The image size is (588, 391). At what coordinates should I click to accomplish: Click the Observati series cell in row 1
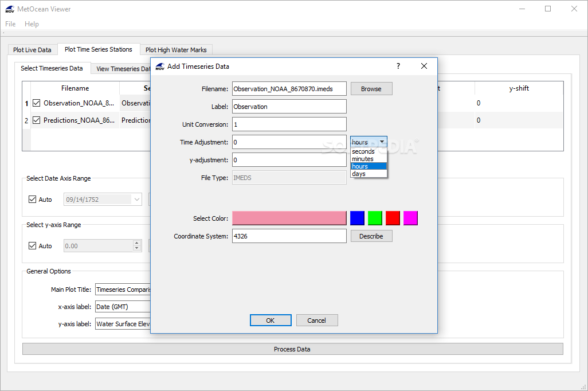coord(135,103)
